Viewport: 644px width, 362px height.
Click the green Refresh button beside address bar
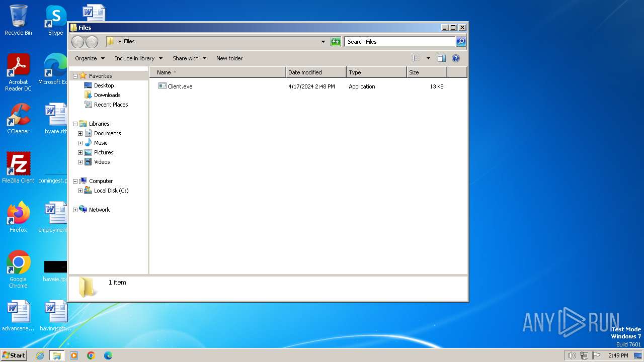336,42
